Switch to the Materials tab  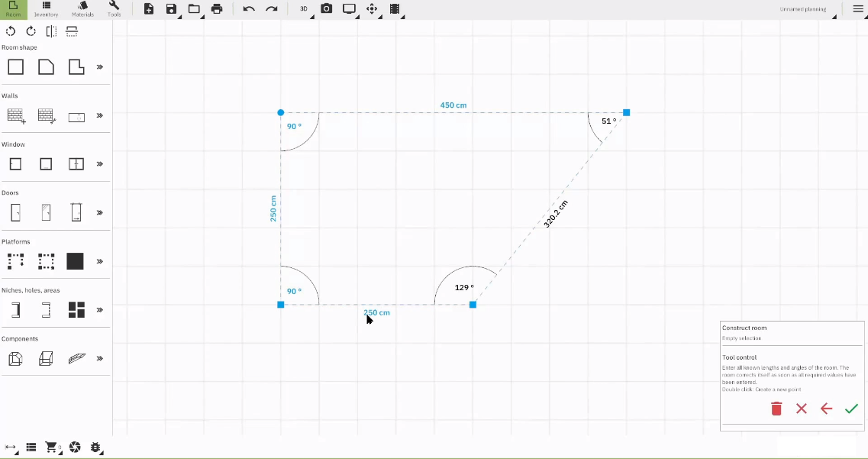(82, 9)
